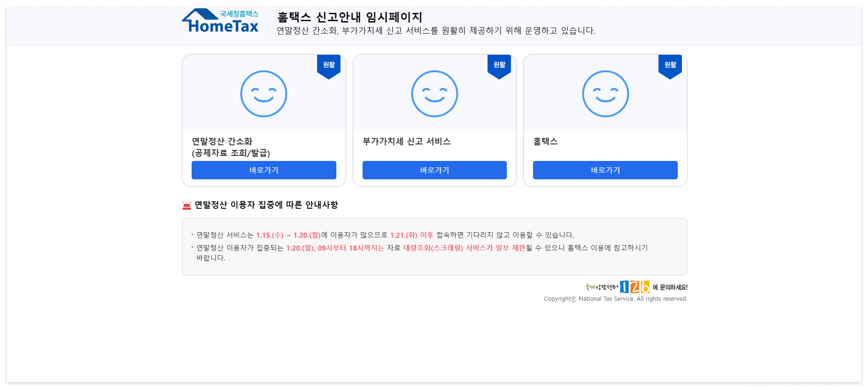Screen dimensions: 868x389
Task: Click the 홈택스 card title text
Action: pos(545,141)
